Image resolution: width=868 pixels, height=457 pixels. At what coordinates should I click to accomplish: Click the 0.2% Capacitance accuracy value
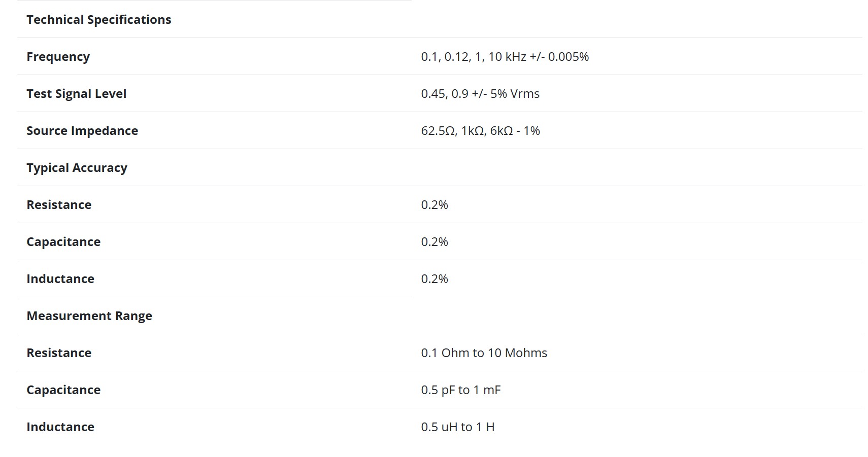point(435,242)
